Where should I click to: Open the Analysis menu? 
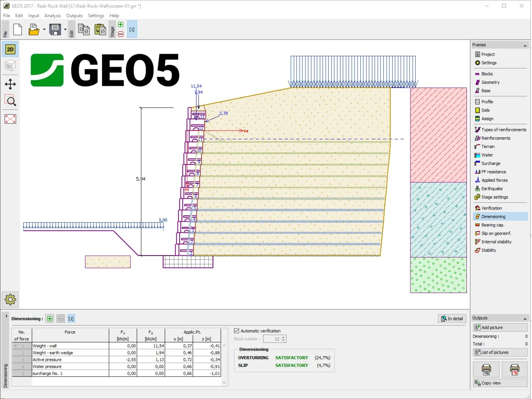click(x=52, y=16)
